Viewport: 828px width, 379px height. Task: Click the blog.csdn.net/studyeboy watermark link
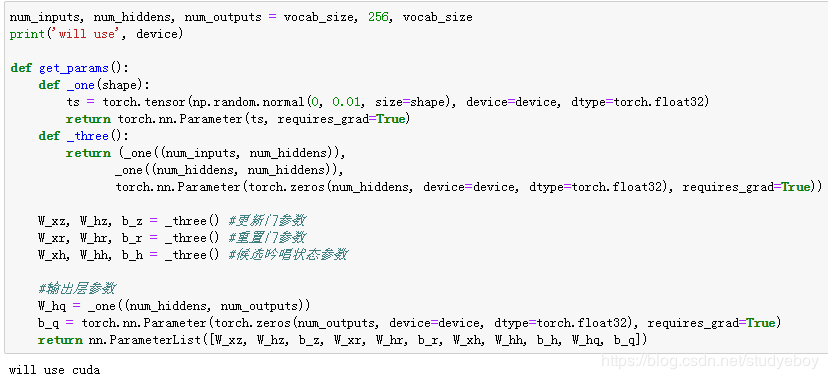[x=711, y=361]
